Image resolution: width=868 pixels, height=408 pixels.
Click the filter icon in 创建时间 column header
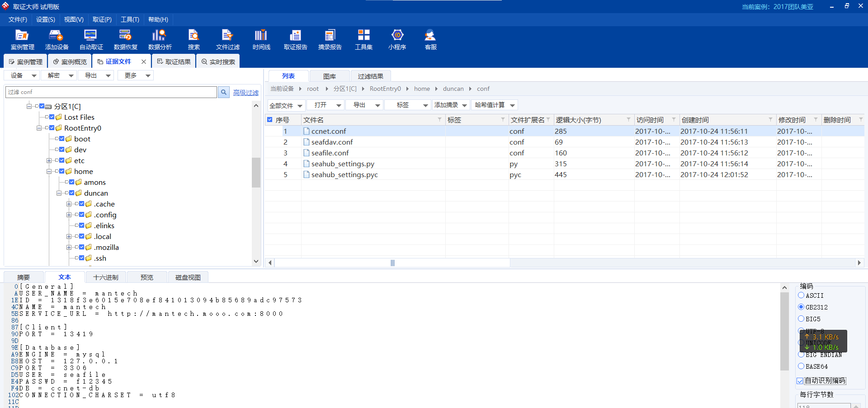pyautogui.click(x=770, y=120)
